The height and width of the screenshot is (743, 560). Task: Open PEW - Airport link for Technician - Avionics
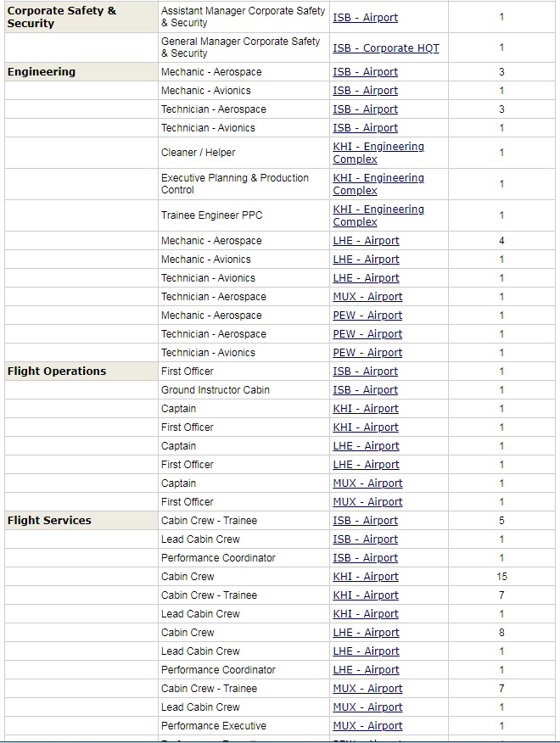(367, 353)
